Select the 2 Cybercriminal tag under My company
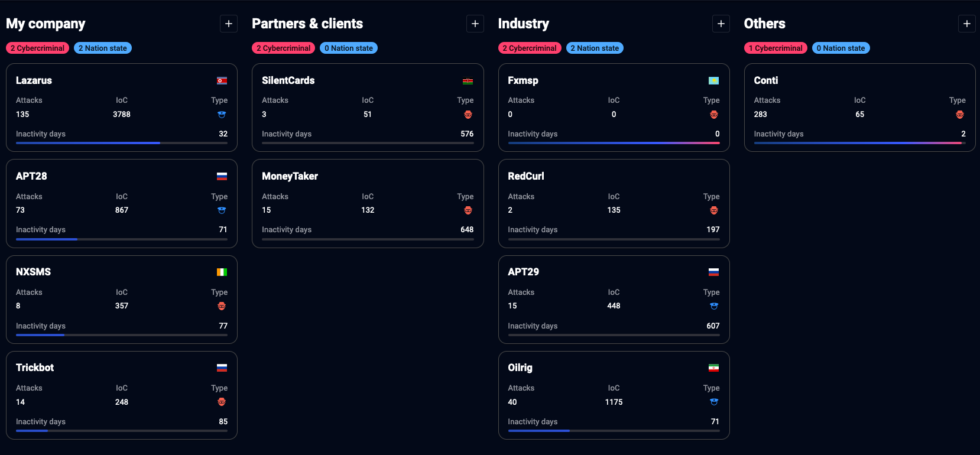Viewport: 980px width, 455px height. tap(37, 48)
